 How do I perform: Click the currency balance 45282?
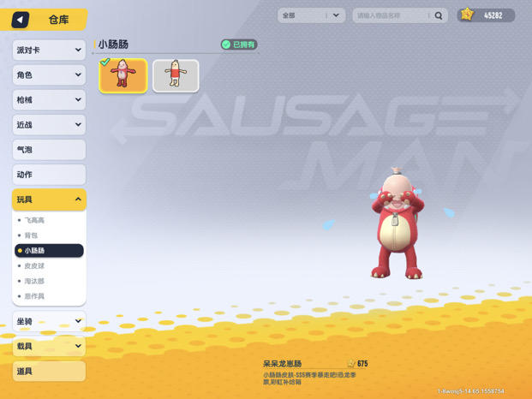pos(493,15)
